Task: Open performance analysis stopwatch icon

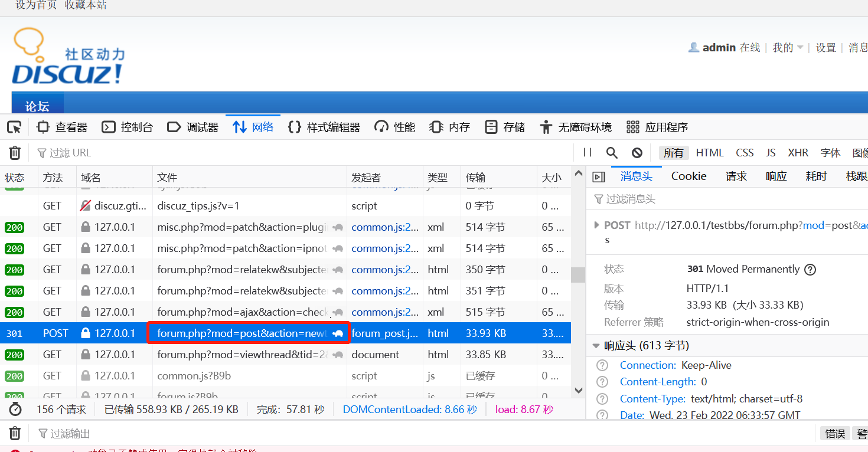Action: (x=15, y=410)
